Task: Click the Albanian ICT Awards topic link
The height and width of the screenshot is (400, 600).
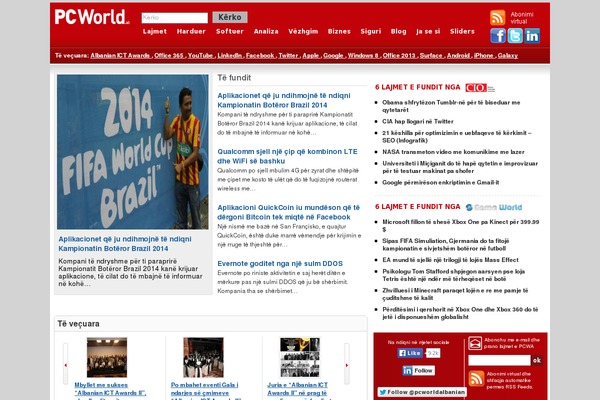Action: click(x=121, y=56)
